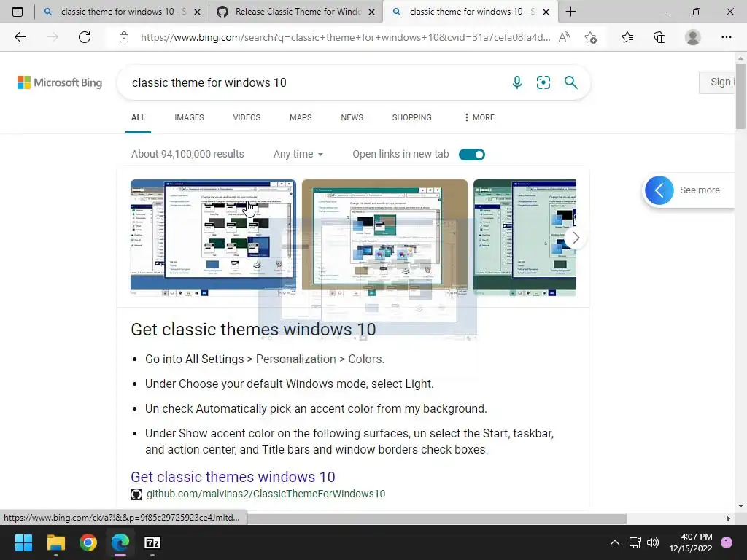Click the magnifier search button
Screen dimensions: 747x560
point(570,82)
